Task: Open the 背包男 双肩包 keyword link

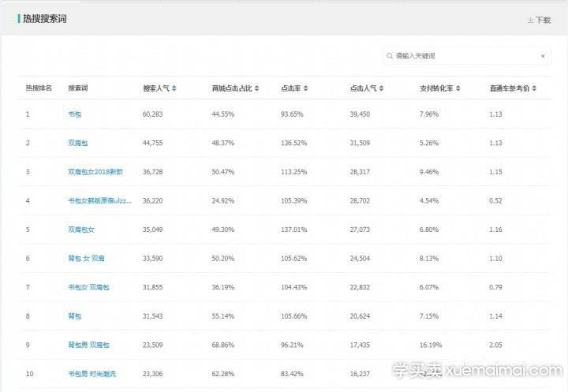Action: point(88,345)
